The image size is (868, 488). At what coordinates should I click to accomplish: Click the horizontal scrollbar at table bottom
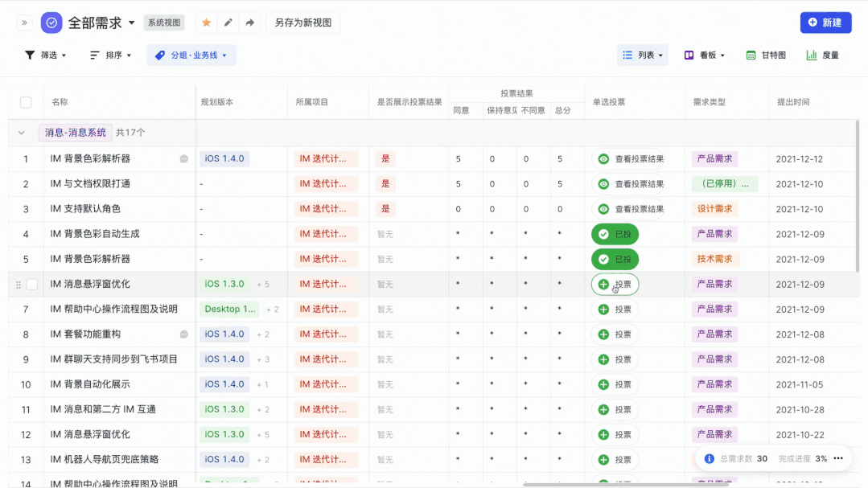click(626, 485)
